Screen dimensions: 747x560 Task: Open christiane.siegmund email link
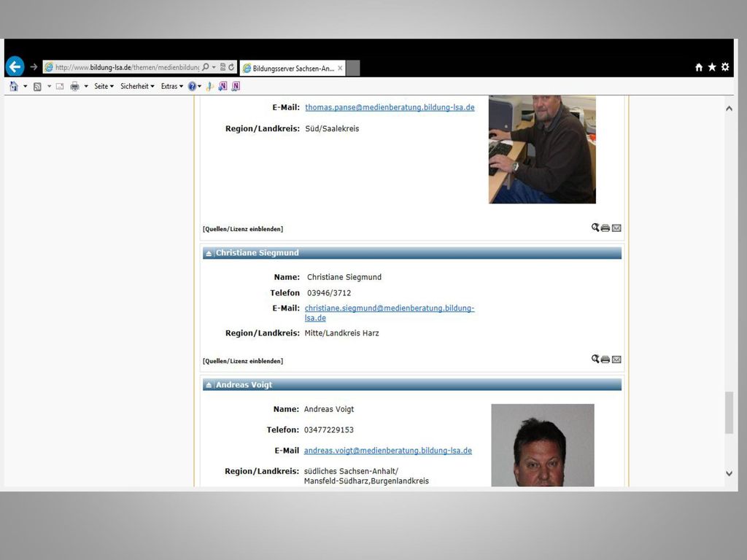390,313
